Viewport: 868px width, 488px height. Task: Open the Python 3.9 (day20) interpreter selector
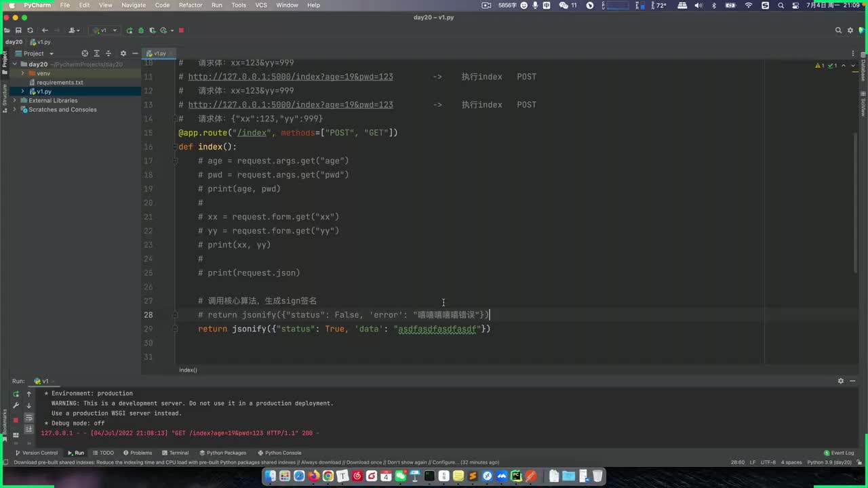point(829,462)
